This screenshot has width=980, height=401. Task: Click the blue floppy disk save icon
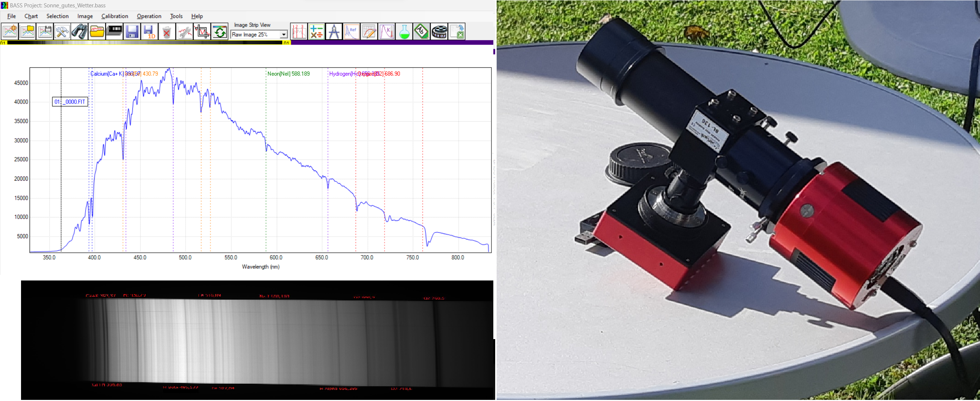(132, 32)
